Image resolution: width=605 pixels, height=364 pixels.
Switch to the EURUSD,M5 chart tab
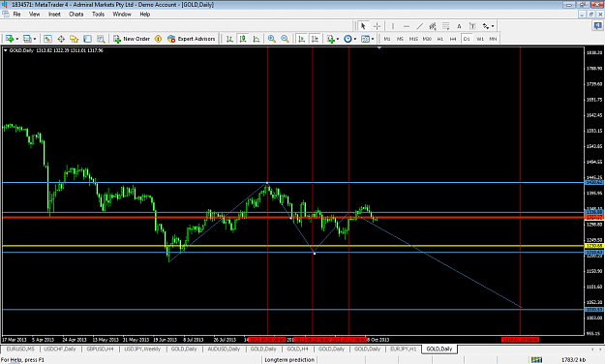pos(20,349)
